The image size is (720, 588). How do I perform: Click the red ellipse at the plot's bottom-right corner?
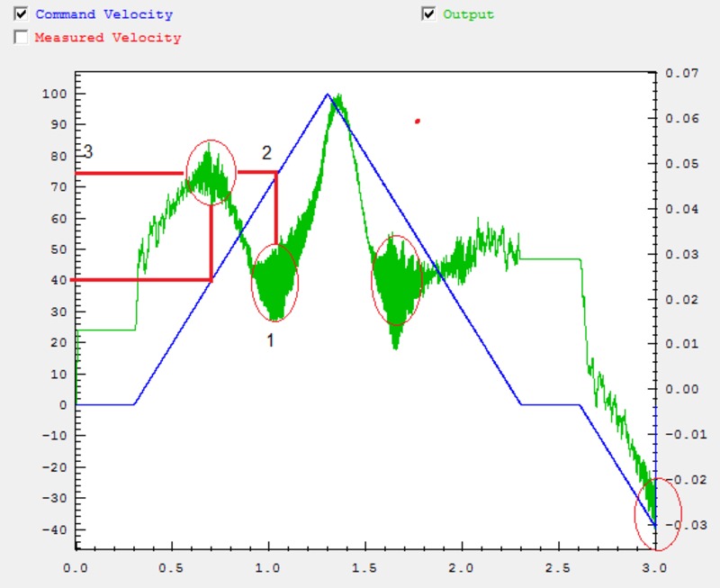654,513
